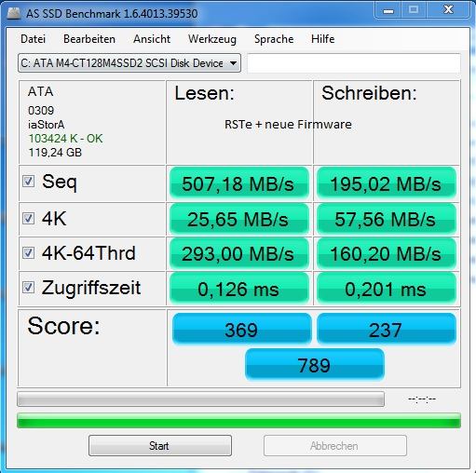Toggle the 4K test checkbox
This screenshot has height=473, width=476.
pyautogui.click(x=28, y=218)
